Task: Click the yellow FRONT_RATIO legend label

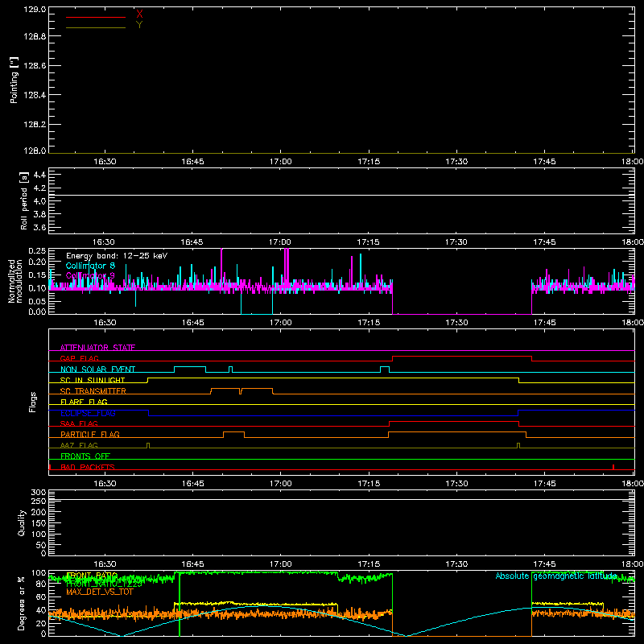Action: coord(92,576)
